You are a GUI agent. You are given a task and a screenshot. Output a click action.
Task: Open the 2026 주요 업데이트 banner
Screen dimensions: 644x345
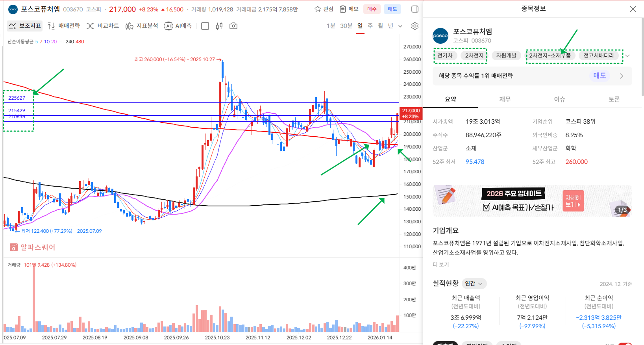click(532, 201)
